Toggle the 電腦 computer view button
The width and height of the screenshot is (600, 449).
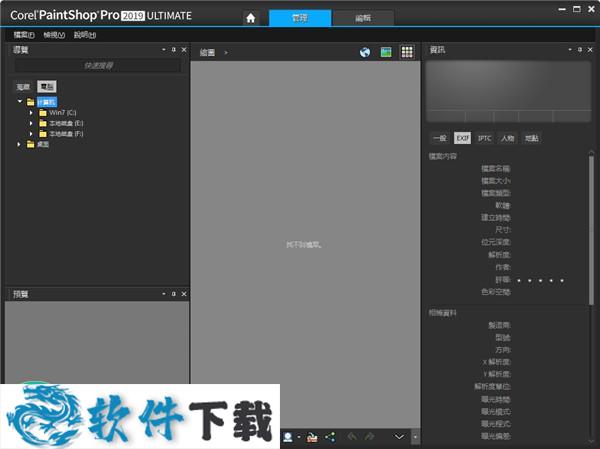[46, 87]
